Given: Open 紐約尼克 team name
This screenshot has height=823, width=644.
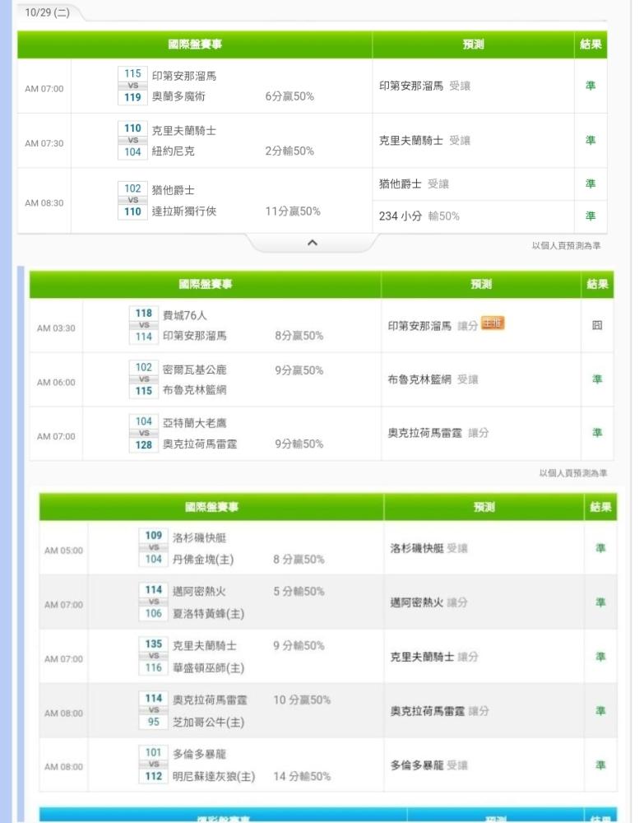Looking at the screenshot, I should point(173,151).
